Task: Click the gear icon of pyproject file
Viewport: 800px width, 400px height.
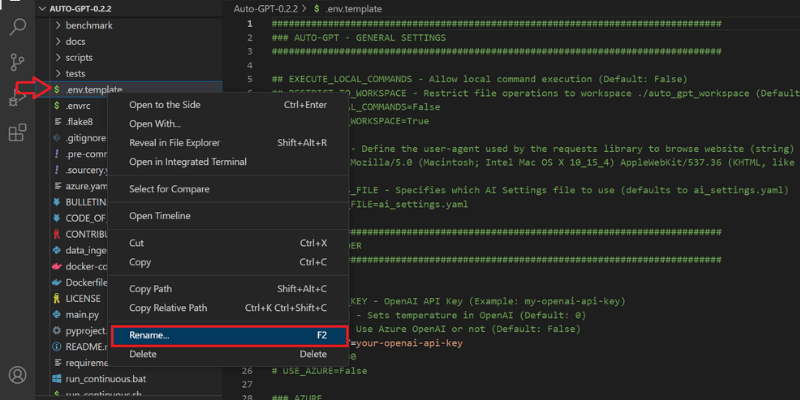Action: (x=57, y=331)
